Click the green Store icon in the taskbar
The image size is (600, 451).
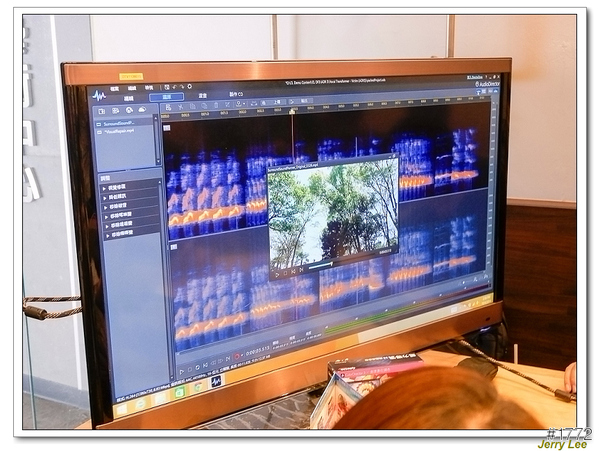[x=179, y=393]
